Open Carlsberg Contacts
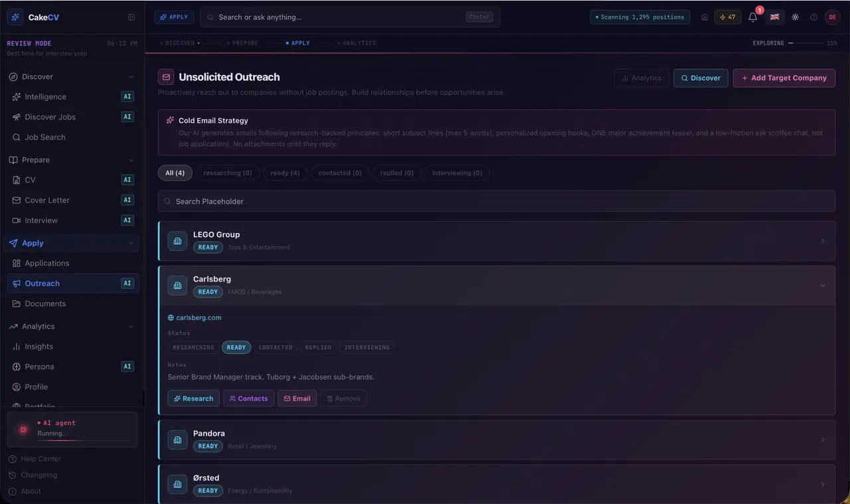This screenshot has width=850, height=504. click(x=249, y=398)
